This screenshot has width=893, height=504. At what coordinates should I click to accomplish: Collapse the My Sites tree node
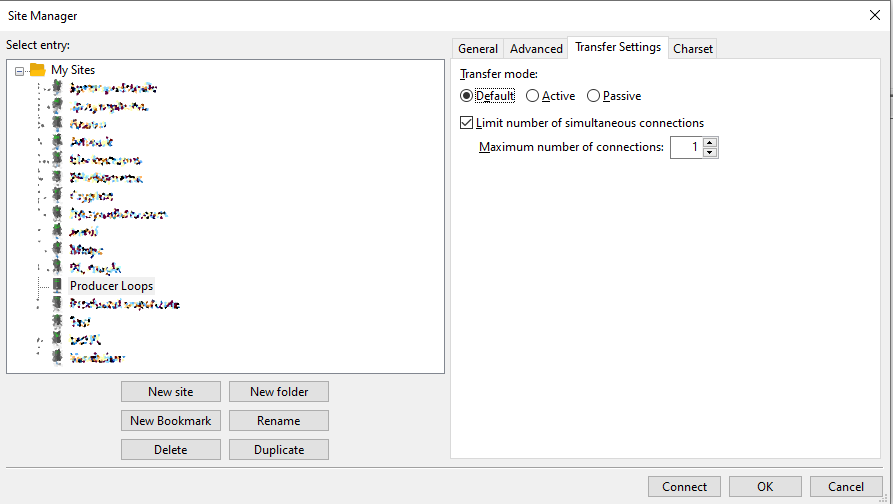(x=20, y=70)
